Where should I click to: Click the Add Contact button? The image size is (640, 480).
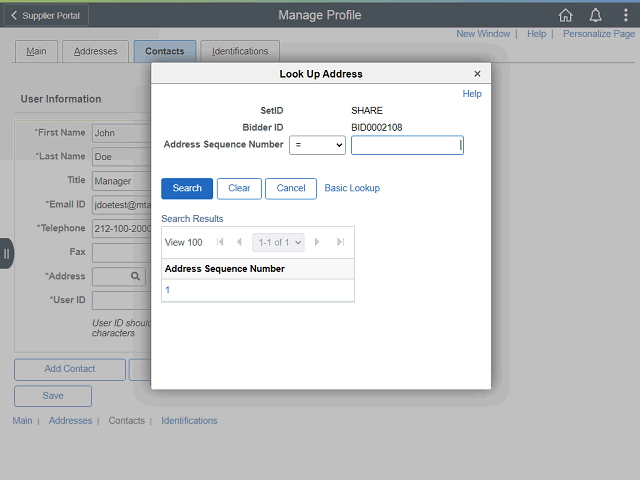(70, 369)
